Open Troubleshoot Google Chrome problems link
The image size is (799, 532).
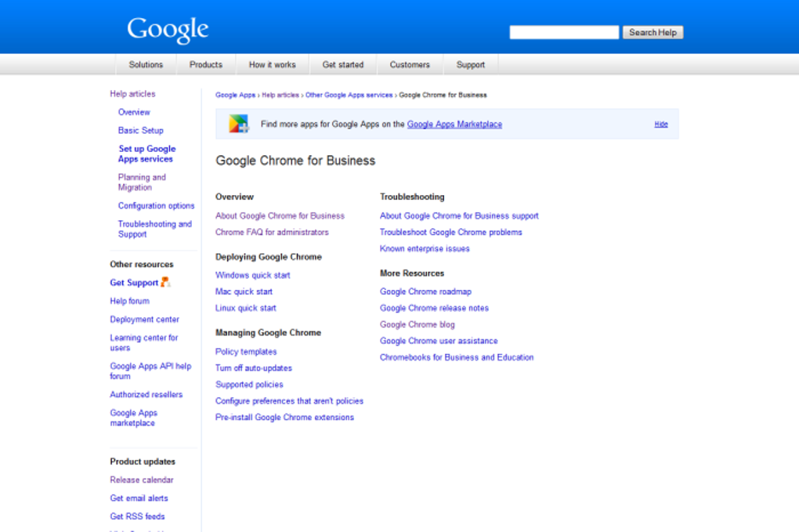click(x=451, y=233)
